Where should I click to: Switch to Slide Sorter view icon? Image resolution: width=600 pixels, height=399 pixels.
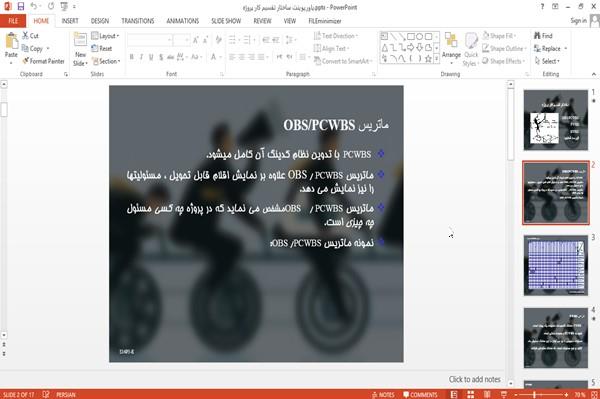pos(471,394)
